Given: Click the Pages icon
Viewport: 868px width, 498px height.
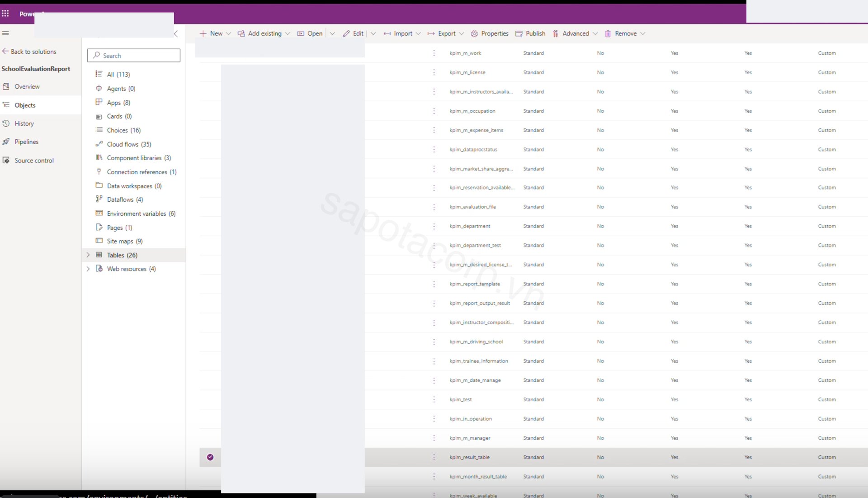Looking at the screenshot, I should (99, 227).
